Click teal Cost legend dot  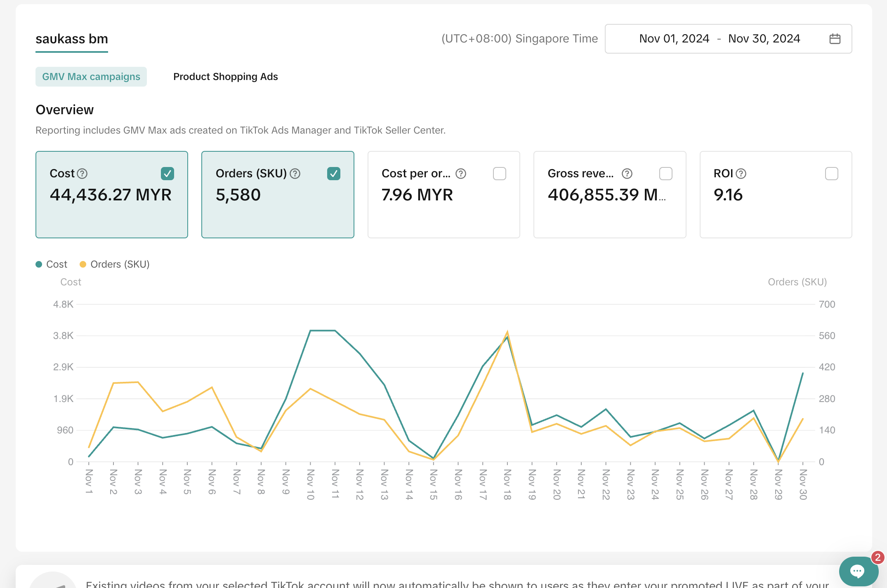pos(39,264)
